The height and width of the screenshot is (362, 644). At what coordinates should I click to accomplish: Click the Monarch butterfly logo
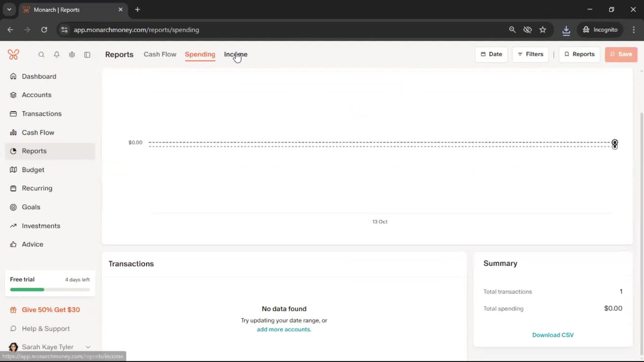[x=13, y=54]
